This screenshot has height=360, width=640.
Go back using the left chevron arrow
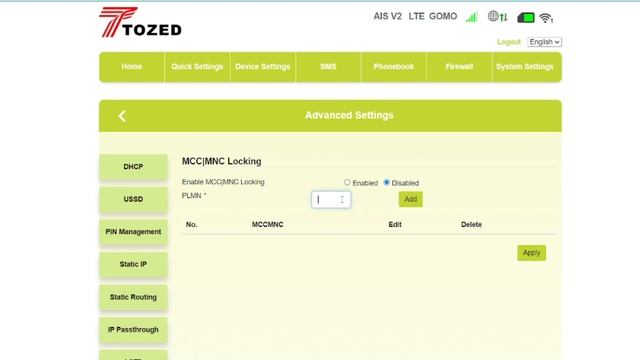click(122, 116)
